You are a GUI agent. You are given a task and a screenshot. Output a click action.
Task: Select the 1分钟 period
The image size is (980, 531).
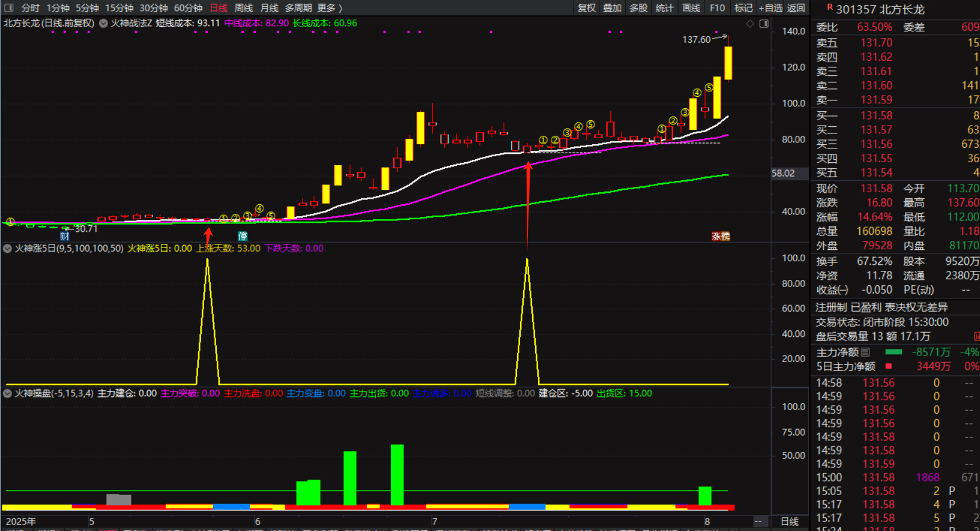[x=58, y=8]
